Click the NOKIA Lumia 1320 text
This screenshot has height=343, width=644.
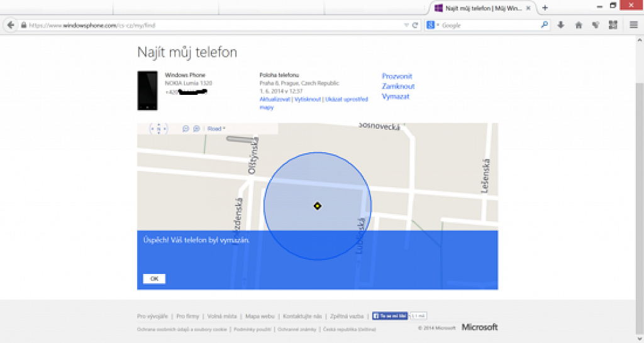tap(189, 83)
